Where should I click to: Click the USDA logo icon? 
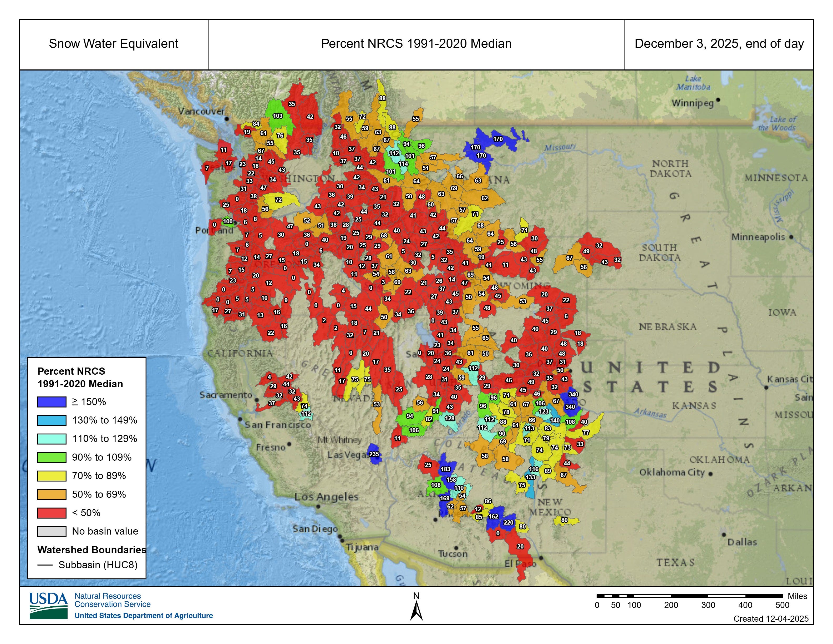(48, 606)
